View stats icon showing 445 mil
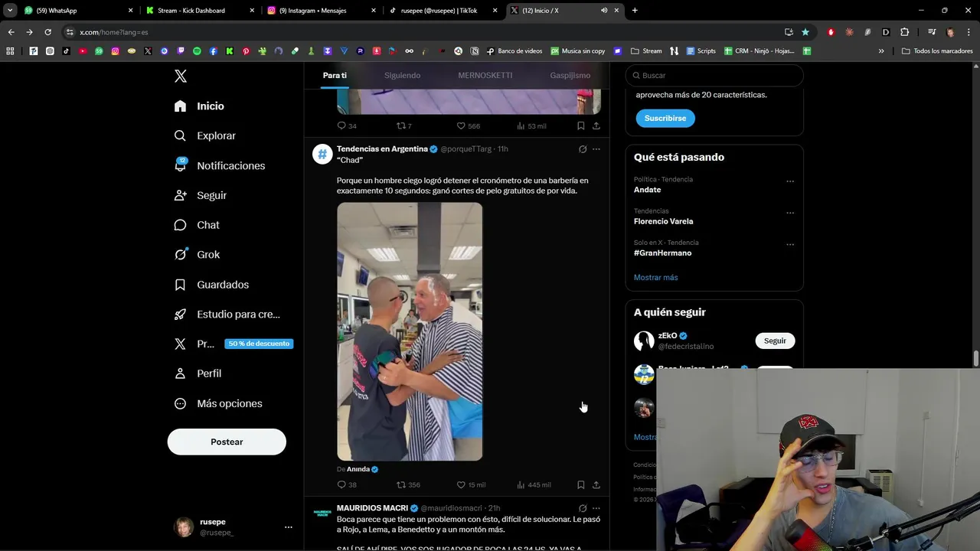 521,484
